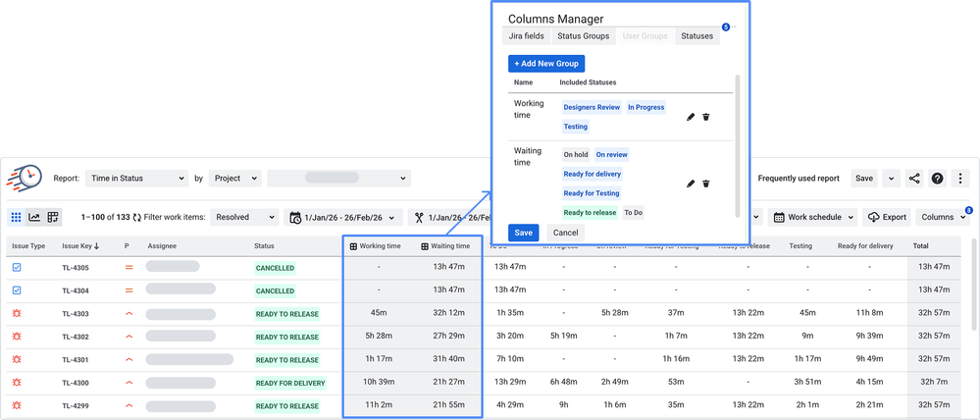
Task: Open the Columns dropdown
Action: pos(944,218)
